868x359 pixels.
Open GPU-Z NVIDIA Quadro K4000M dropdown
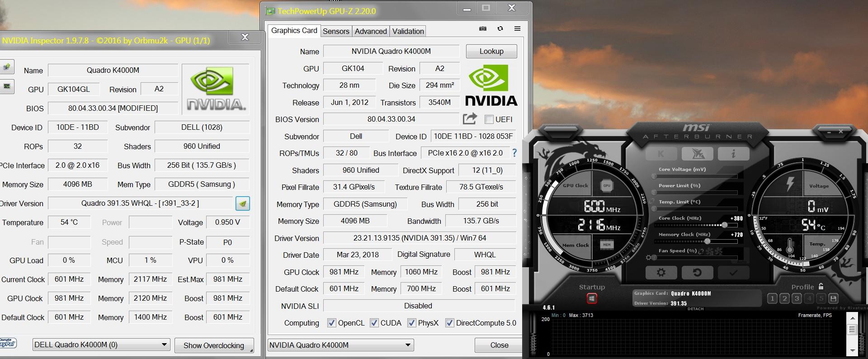tap(340, 345)
